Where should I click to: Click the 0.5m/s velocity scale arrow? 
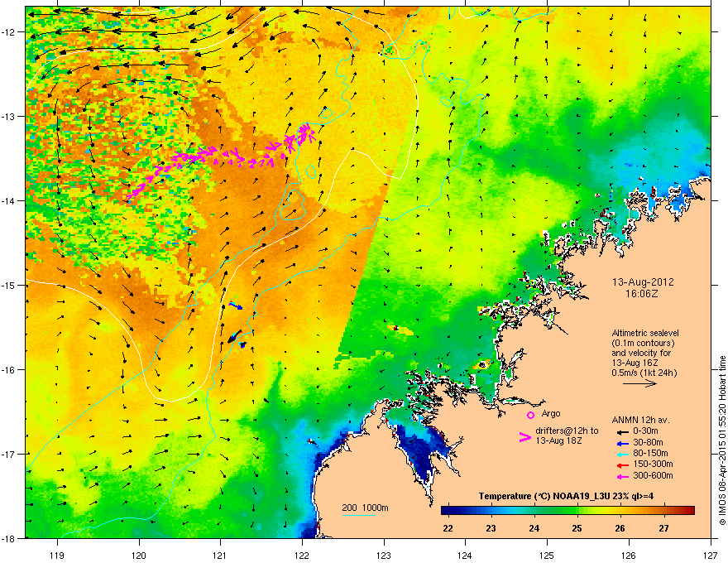(639, 383)
